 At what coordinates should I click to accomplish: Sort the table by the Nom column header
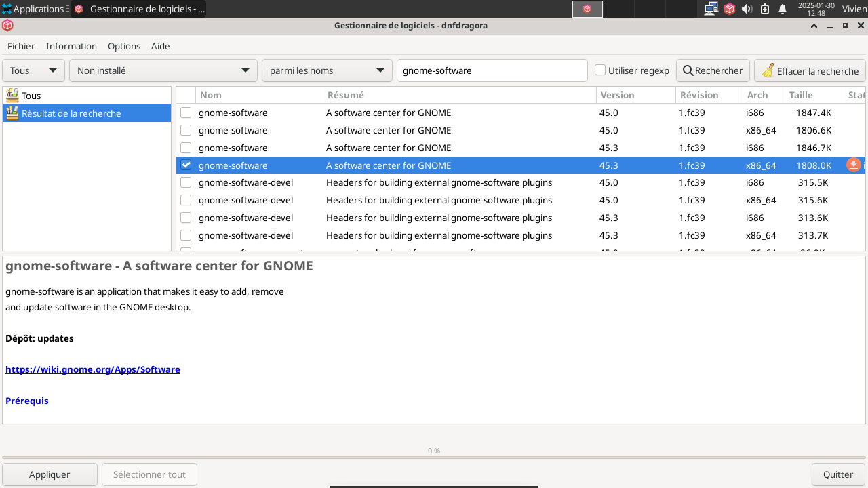tap(259, 95)
